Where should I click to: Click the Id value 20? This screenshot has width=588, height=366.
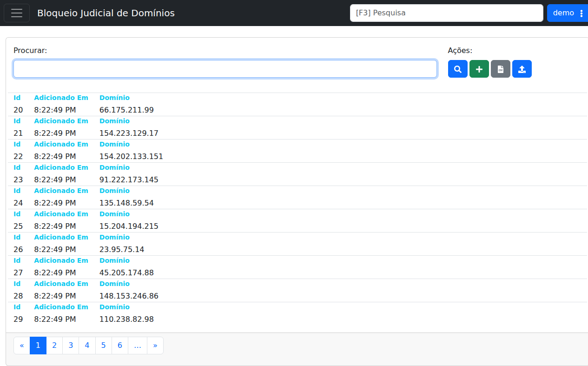(18, 110)
